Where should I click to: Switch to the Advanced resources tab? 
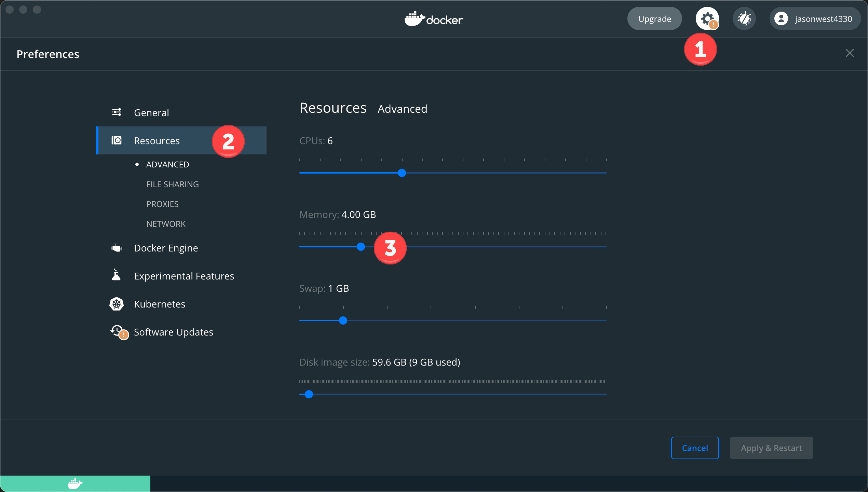(402, 109)
